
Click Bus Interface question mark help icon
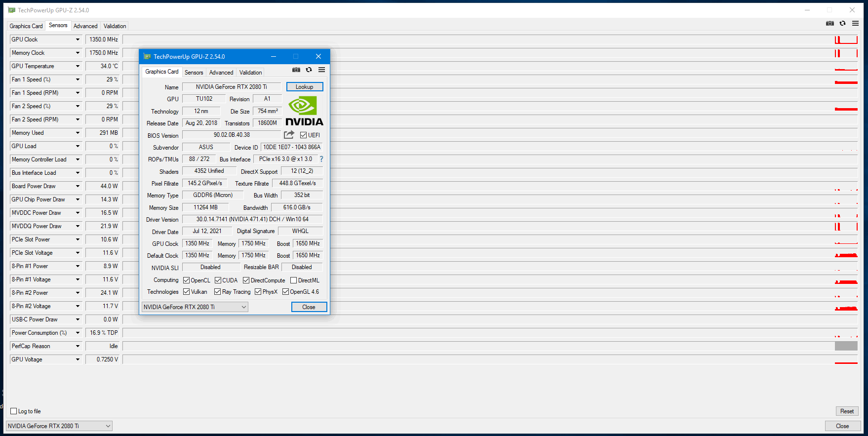pyautogui.click(x=321, y=159)
